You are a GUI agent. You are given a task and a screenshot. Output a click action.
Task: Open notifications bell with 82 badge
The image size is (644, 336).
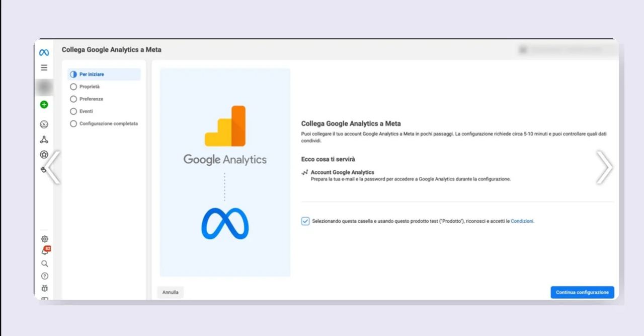pos(45,251)
